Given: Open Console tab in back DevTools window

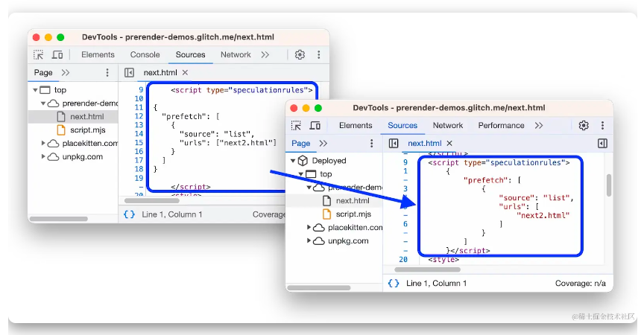Looking at the screenshot, I should coord(145,54).
